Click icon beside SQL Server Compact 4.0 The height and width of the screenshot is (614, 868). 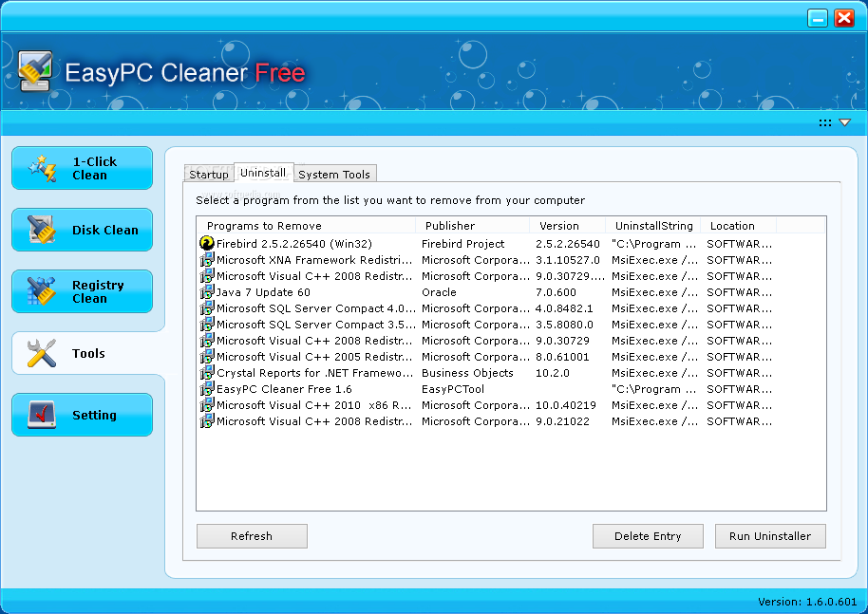(x=206, y=307)
